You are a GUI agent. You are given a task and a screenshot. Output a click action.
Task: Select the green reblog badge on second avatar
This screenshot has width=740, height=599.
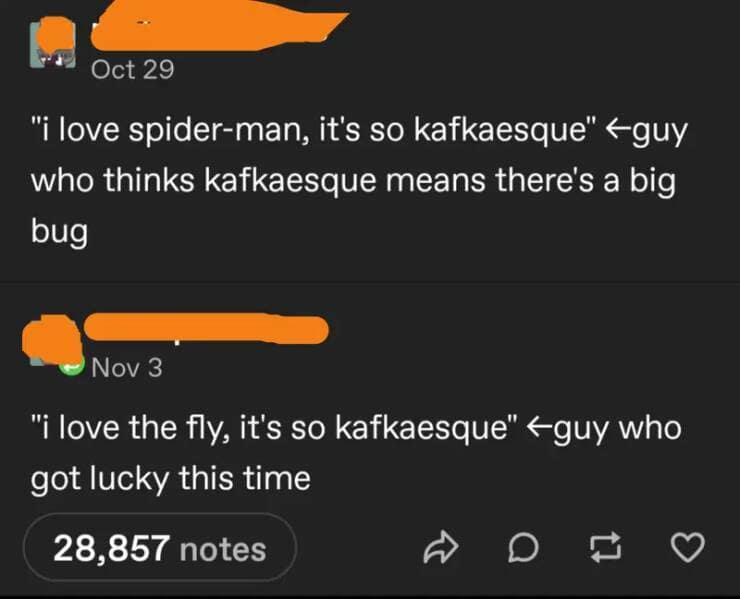point(71,366)
